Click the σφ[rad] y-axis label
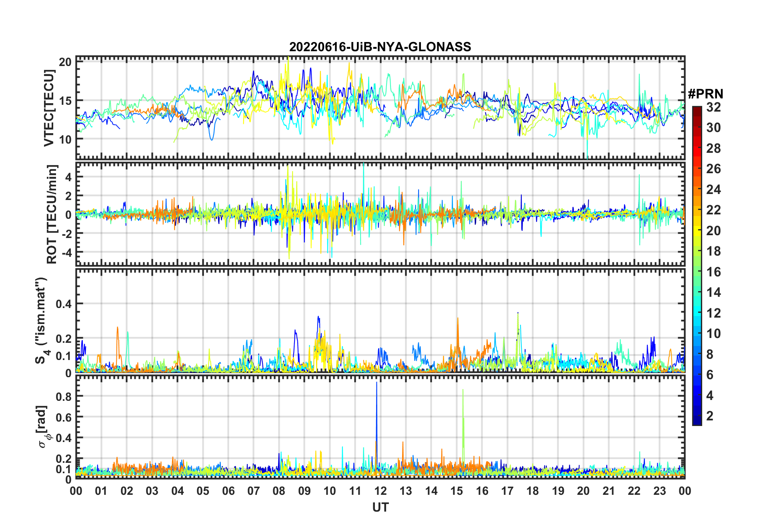 (43, 426)
